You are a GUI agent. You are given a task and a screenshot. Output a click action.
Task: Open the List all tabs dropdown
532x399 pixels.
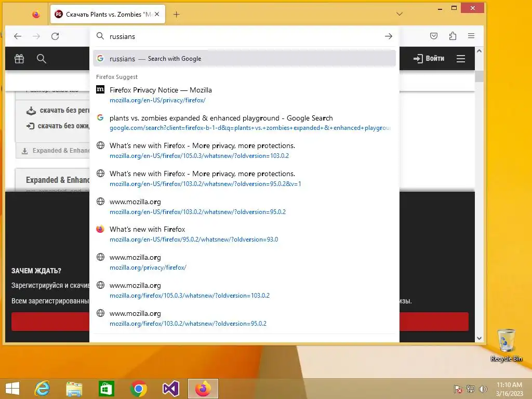(400, 14)
